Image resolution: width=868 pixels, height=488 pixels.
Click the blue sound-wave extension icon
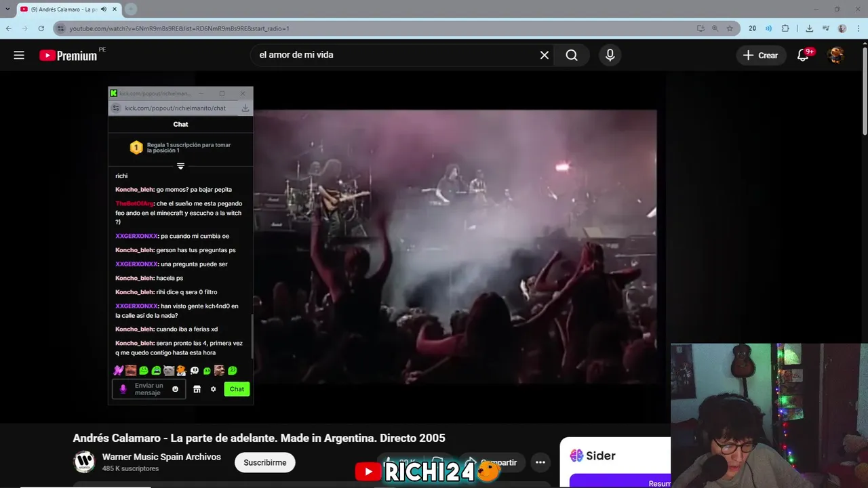(x=768, y=28)
